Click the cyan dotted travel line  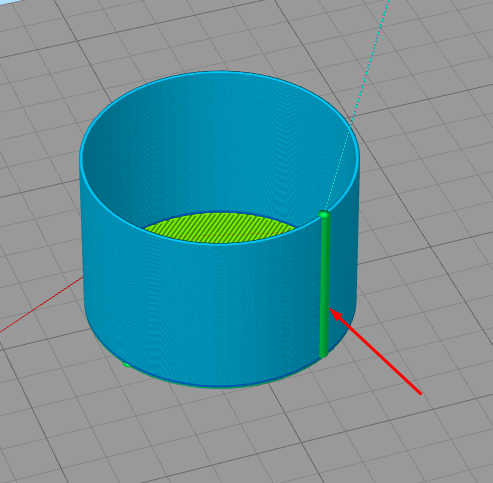click(x=357, y=104)
